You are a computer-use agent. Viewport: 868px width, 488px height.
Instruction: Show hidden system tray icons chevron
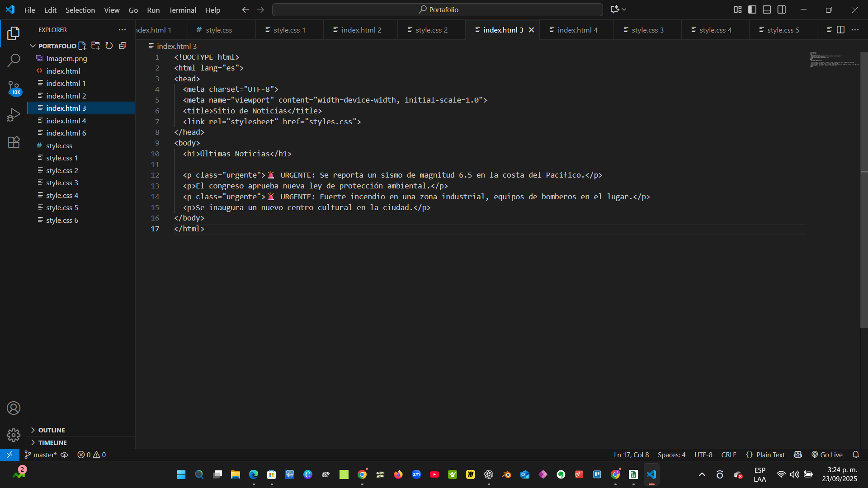(702, 474)
